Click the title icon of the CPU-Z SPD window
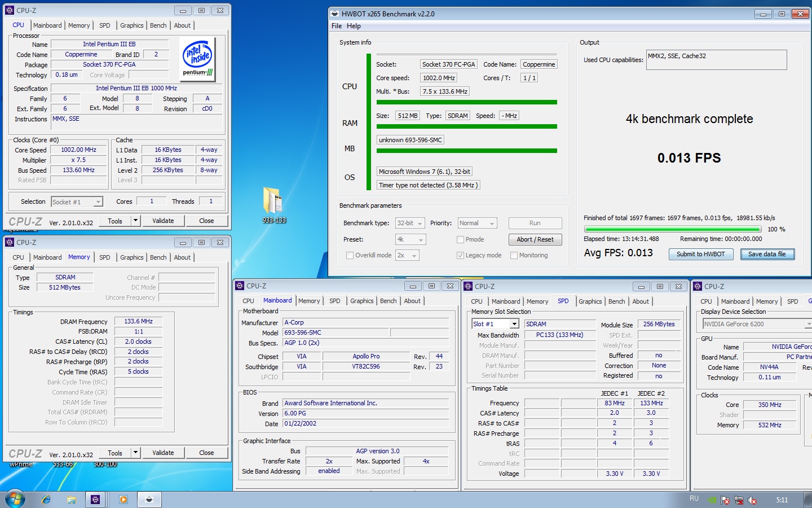 468,286
